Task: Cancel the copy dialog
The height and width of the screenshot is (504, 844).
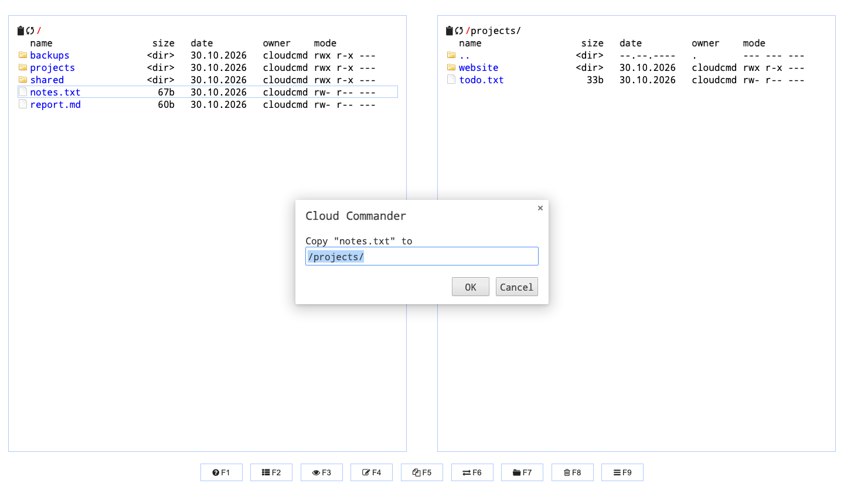Action: tap(516, 287)
